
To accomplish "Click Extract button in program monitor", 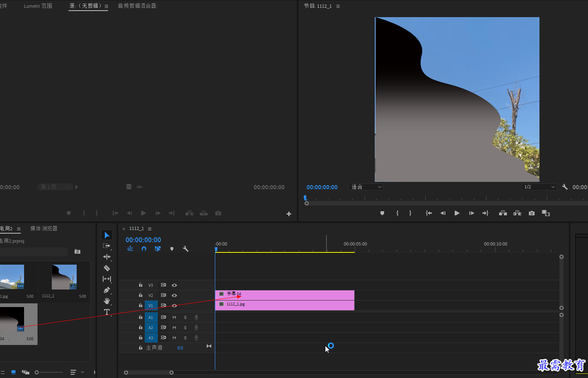I will tap(517, 213).
